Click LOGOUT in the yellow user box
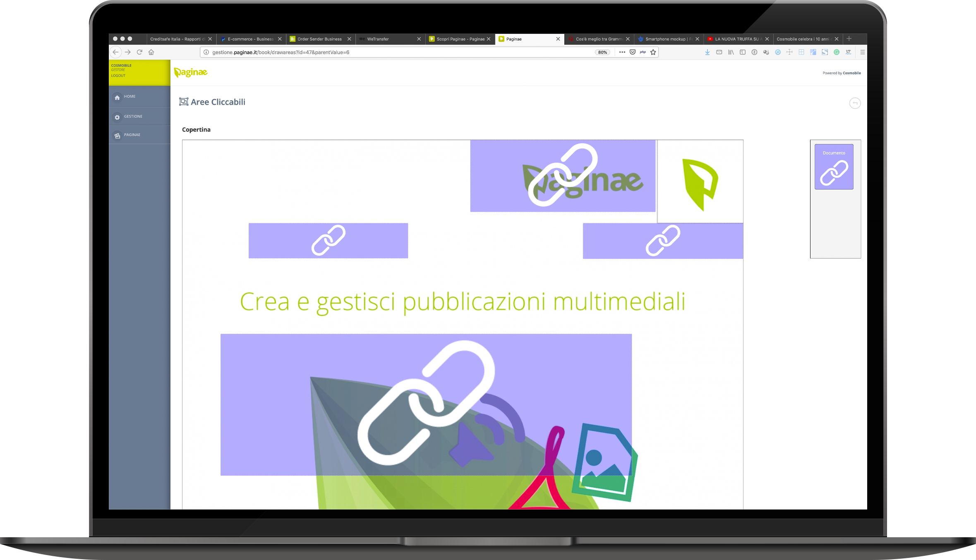 click(x=118, y=76)
